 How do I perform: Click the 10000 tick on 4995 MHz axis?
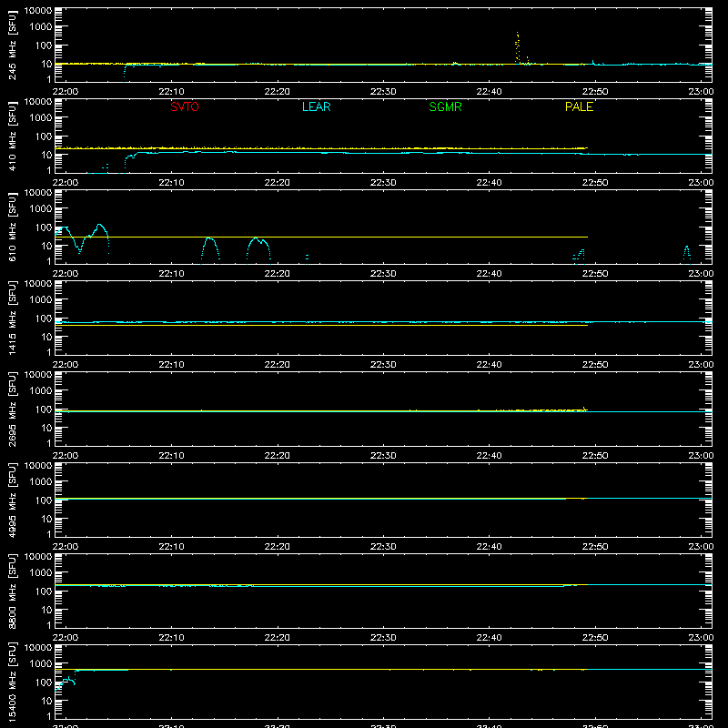pyautogui.click(x=38, y=466)
